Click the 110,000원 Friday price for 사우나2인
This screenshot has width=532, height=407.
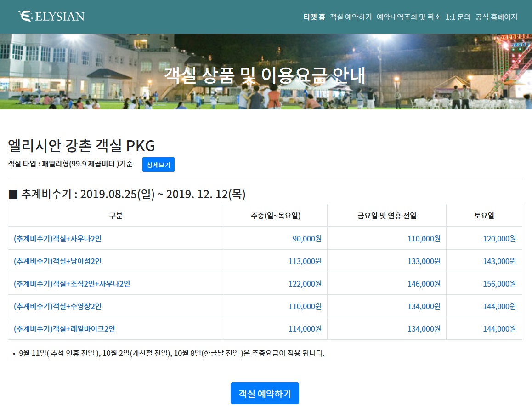pyautogui.click(x=424, y=239)
